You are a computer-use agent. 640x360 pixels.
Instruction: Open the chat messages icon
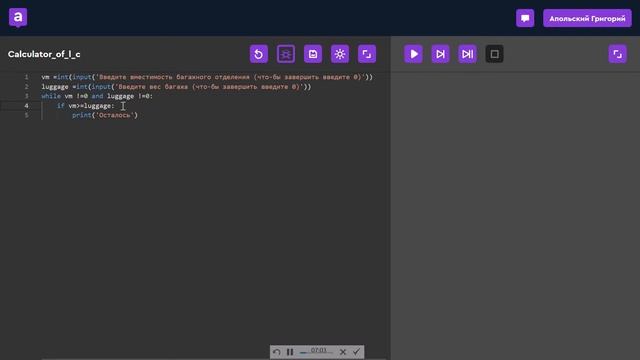pos(525,18)
